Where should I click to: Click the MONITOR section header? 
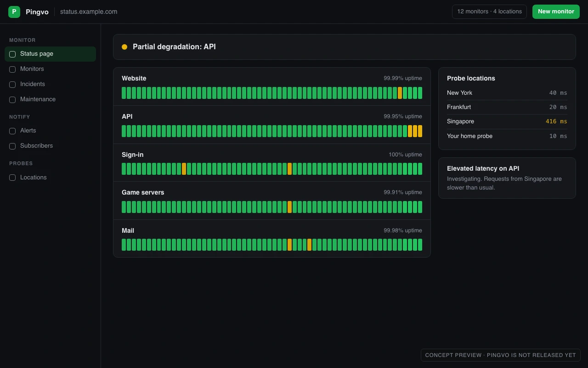[23, 40]
